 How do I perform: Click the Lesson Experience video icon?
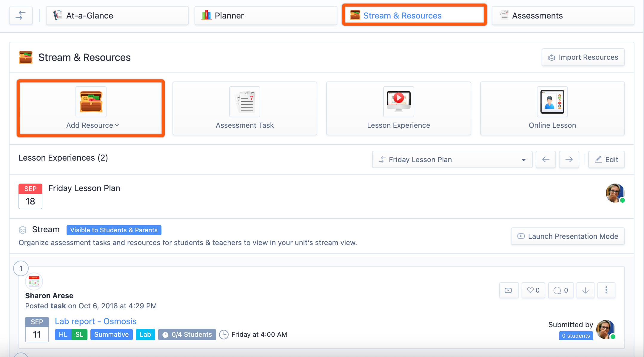click(x=398, y=102)
